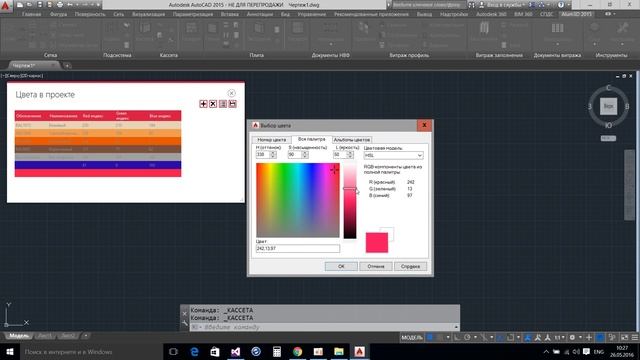640x360 pixels.
Task: Click inside the hue-saturation color field
Action: pyautogui.click(x=298, y=200)
